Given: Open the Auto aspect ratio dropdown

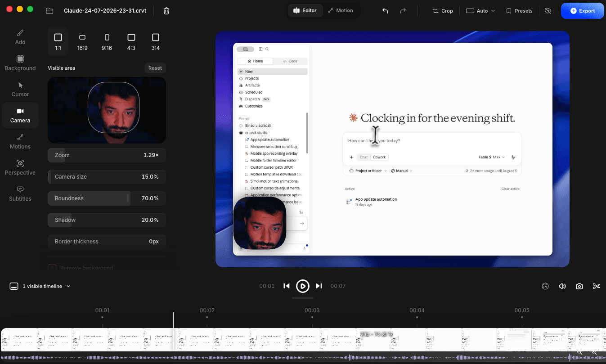Looking at the screenshot, I should [480, 11].
